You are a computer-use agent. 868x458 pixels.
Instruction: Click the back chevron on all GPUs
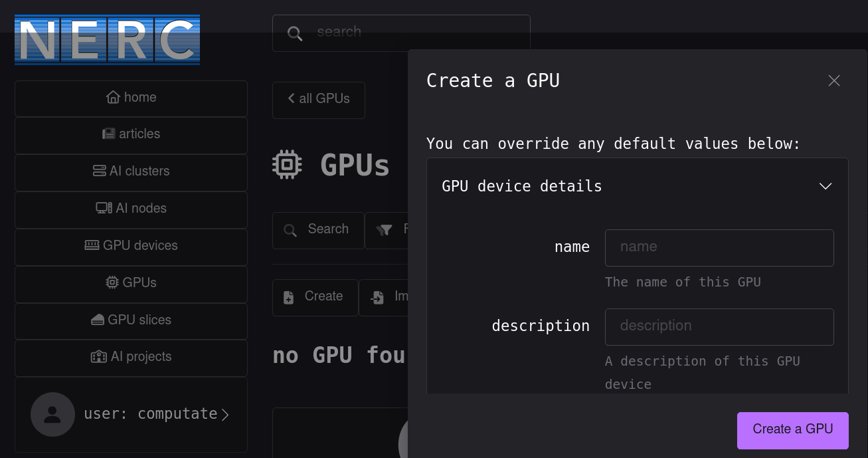291,98
